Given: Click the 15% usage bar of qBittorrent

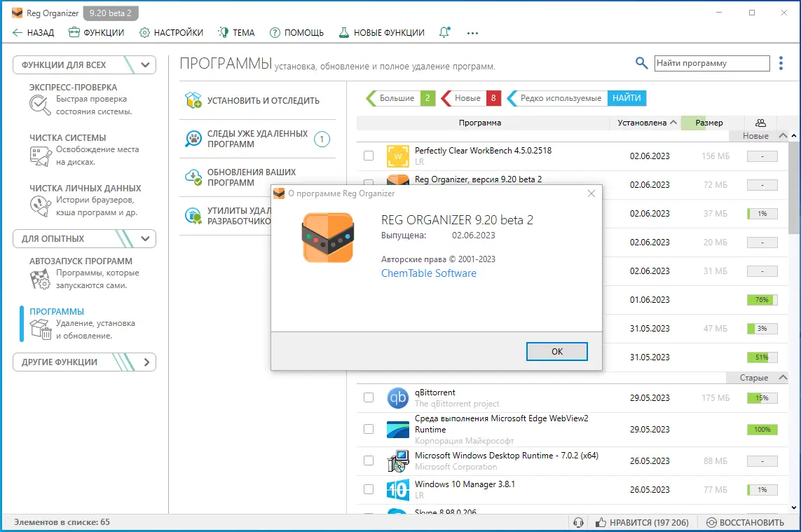Looking at the screenshot, I should coord(762,397).
